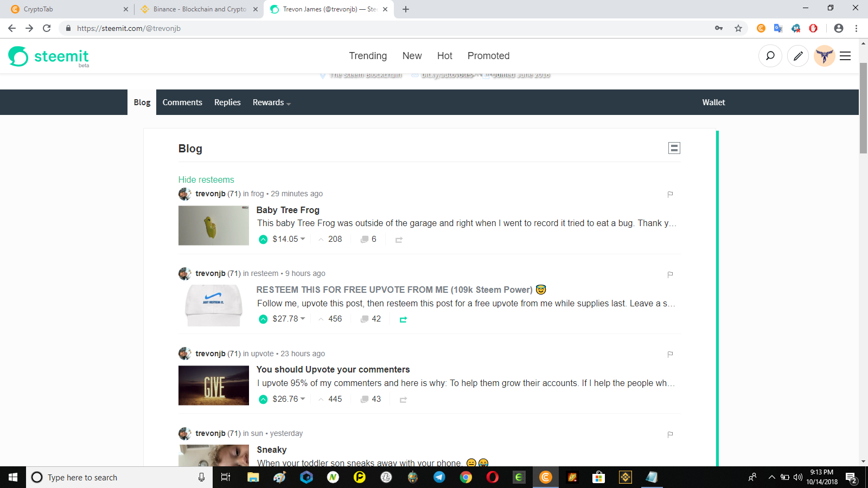Flag the Baby Tree Frog post

pos(669,194)
